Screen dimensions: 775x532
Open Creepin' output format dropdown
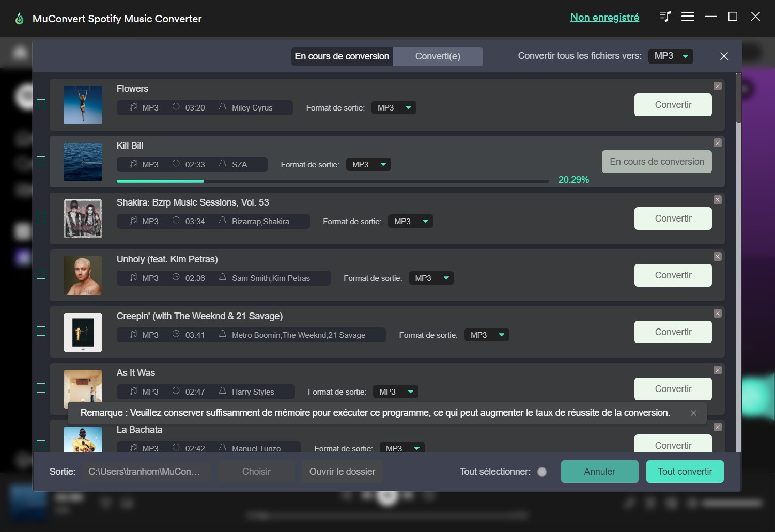(487, 335)
